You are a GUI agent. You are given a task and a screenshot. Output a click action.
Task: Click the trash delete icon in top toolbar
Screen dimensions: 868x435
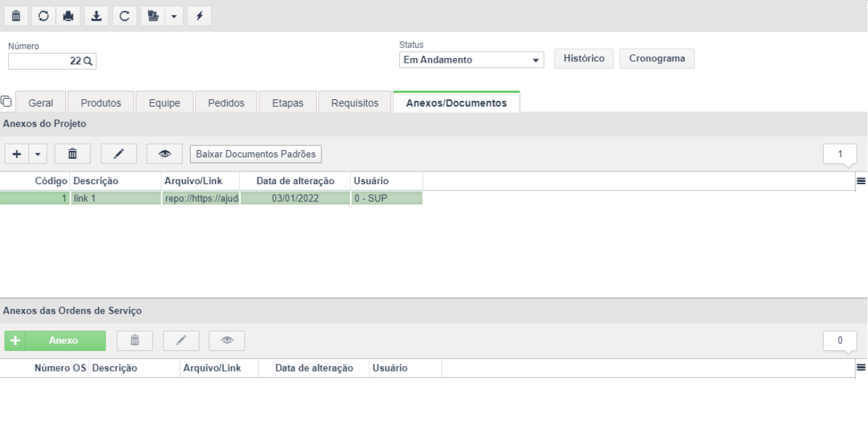(16, 15)
